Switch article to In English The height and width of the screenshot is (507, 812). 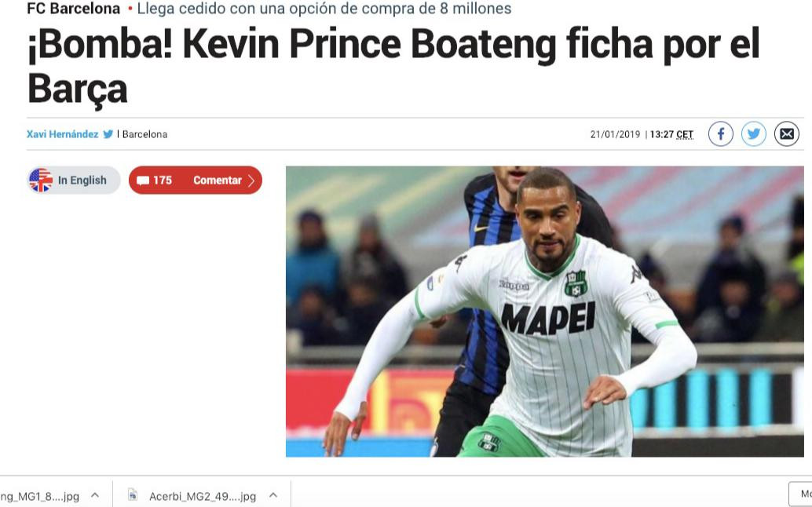[x=82, y=180]
